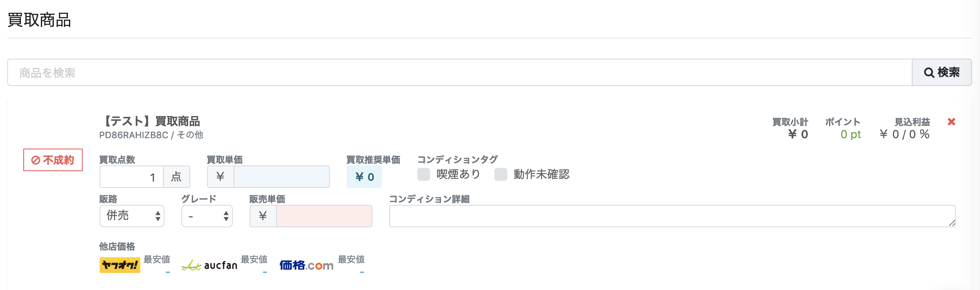Click the pink 販売単価 price input
The width and height of the screenshot is (980, 290).
pos(324,216)
